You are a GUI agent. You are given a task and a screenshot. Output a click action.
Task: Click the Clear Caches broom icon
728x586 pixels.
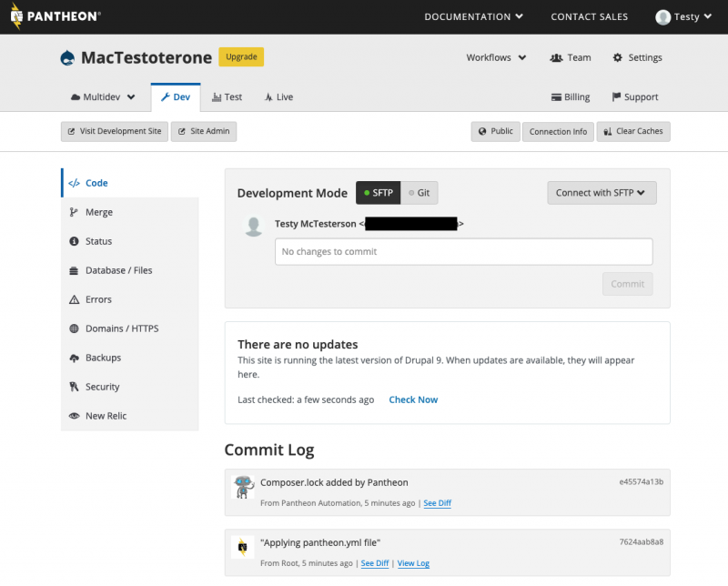[x=607, y=131]
